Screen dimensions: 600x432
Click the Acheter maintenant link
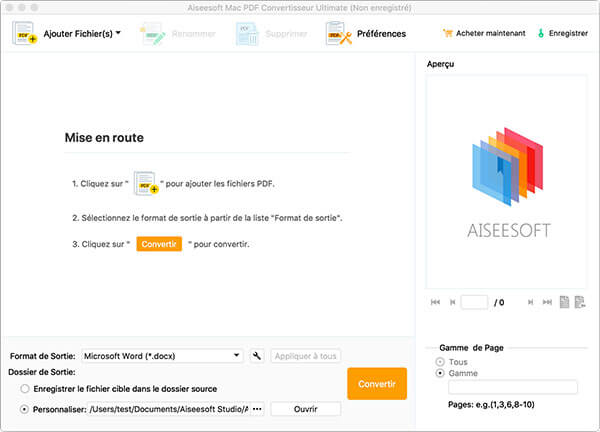click(x=491, y=33)
